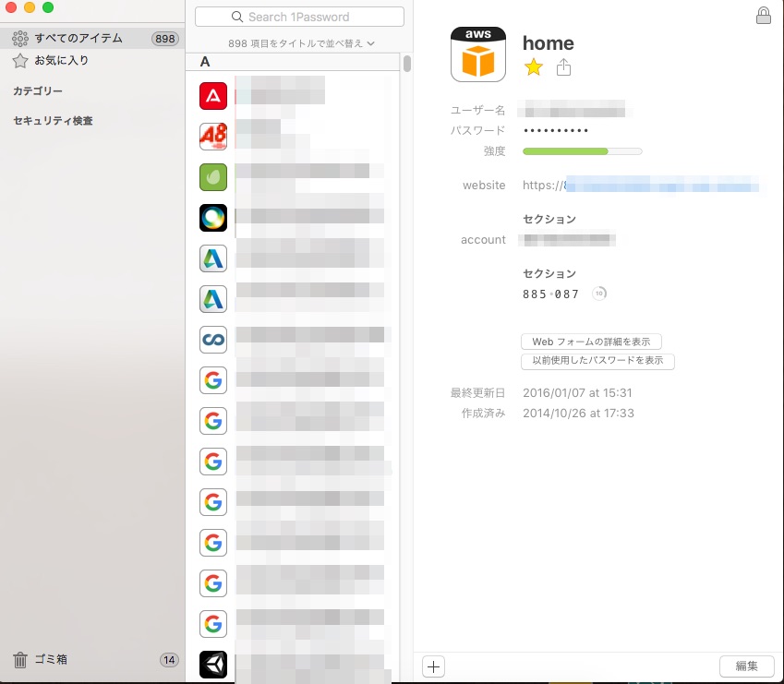
Task: Click the magnifier icon in search field
Action: pyautogui.click(x=237, y=17)
